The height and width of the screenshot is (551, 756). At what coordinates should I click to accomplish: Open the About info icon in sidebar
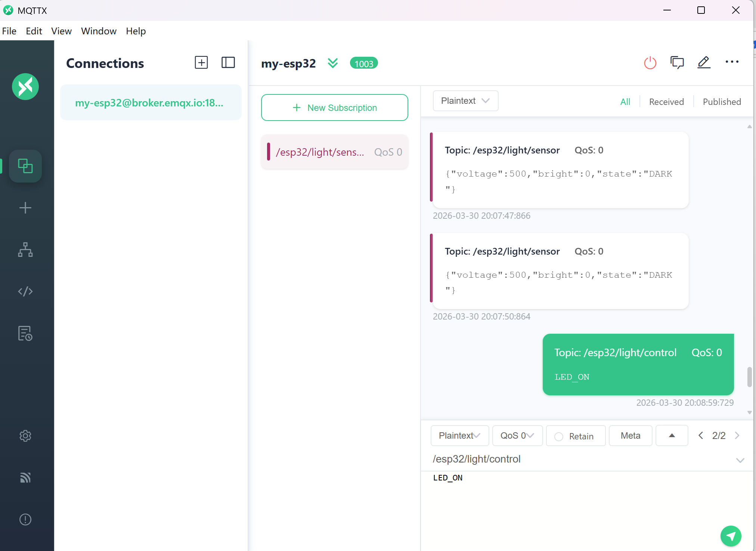(25, 519)
